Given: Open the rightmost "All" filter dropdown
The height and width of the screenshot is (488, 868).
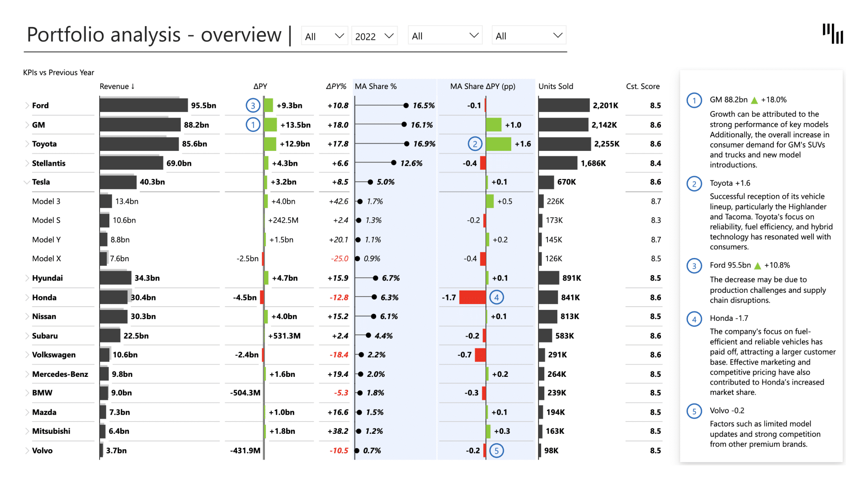Looking at the screenshot, I should click(x=528, y=35).
